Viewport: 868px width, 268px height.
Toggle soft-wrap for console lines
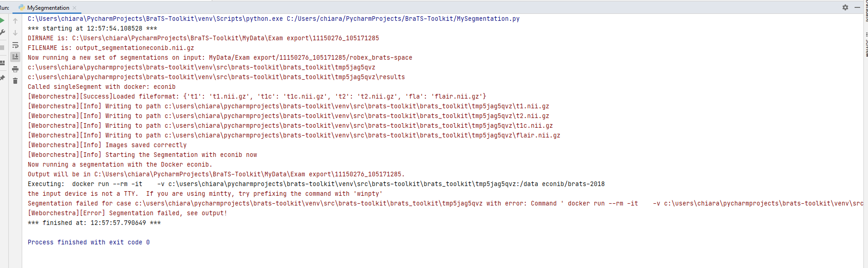[x=15, y=45]
